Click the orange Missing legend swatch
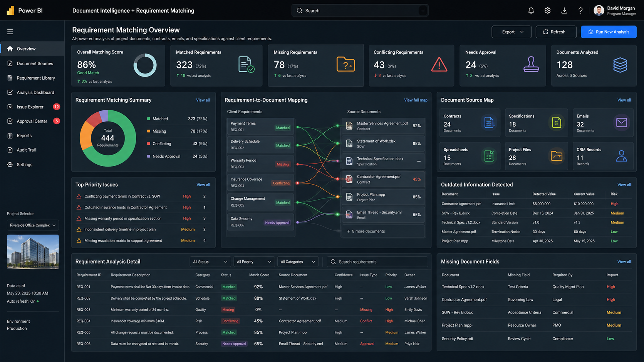This screenshot has width=644, height=362. pyautogui.click(x=149, y=131)
